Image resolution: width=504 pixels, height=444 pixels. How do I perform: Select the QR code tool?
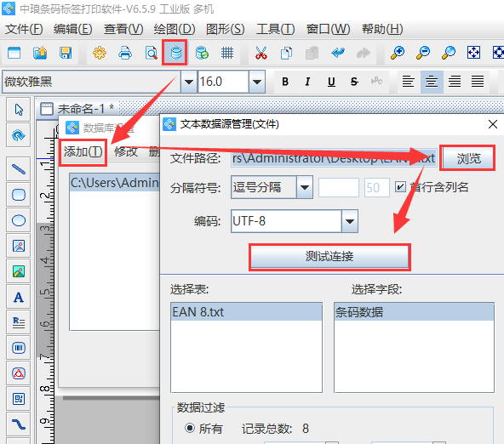pos(19,399)
